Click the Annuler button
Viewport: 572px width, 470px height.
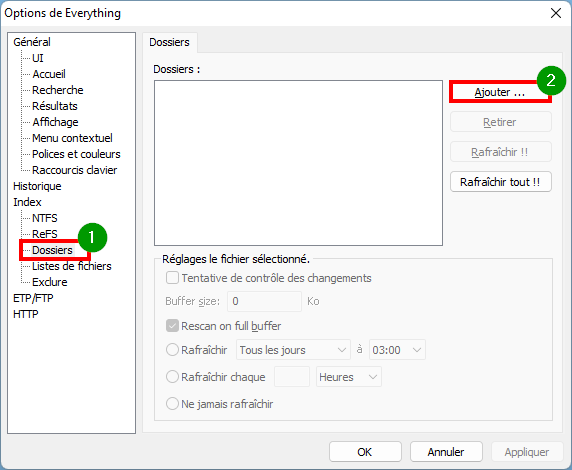click(446, 452)
